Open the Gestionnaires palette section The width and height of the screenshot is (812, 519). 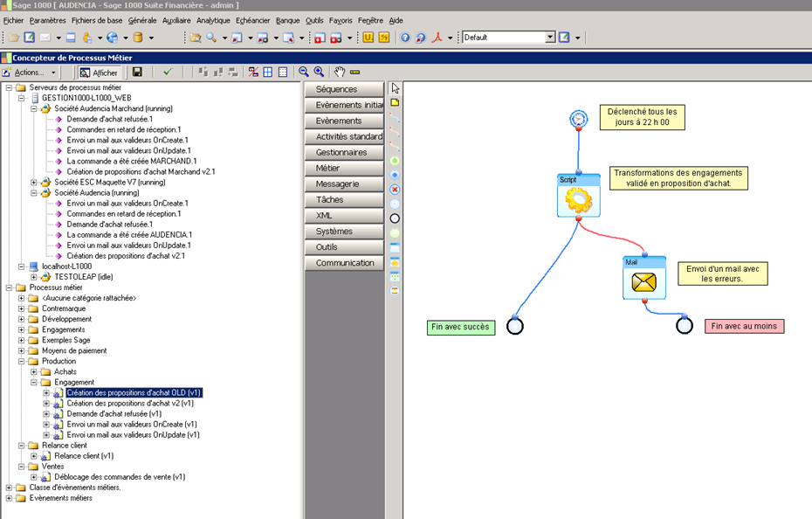pyautogui.click(x=344, y=152)
